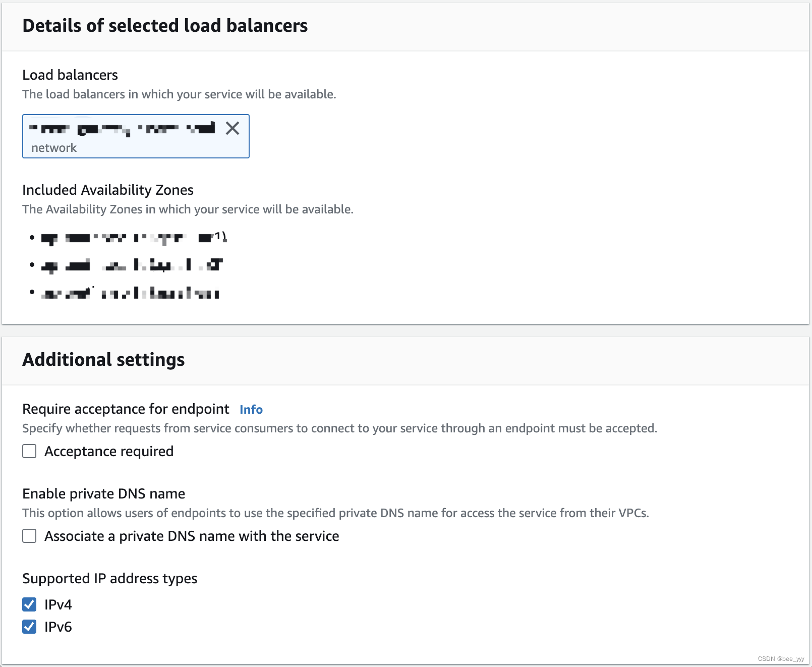Image resolution: width=812 pixels, height=667 pixels.
Task: Check Associate a private DNS name option
Action: click(29, 536)
